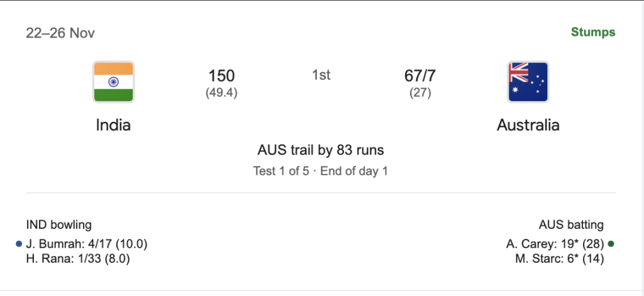
Task: Click the 1st innings label
Action: (x=321, y=75)
